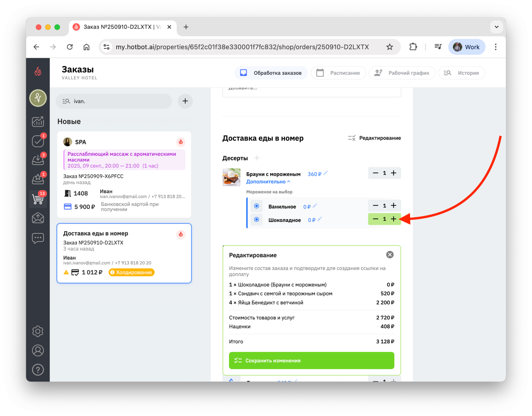The image size is (532, 416).
Task: Open the SPA order card
Action: click(124, 174)
